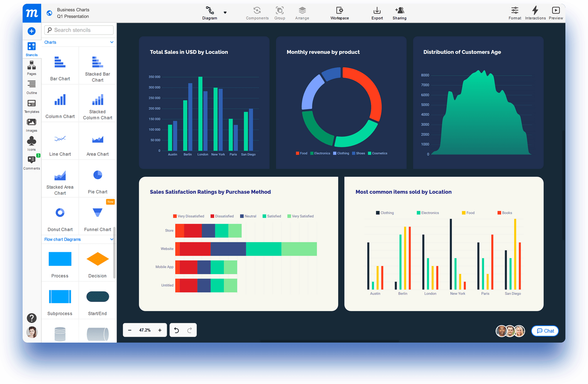Screen dimensions: 588x384
Task: Open the Diagram dropdown arrow
Action: pyautogui.click(x=225, y=12)
